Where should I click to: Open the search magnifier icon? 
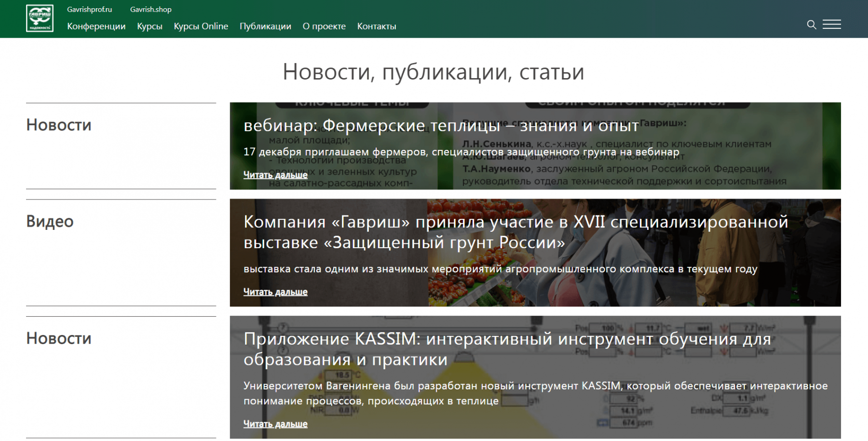(812, 25)
